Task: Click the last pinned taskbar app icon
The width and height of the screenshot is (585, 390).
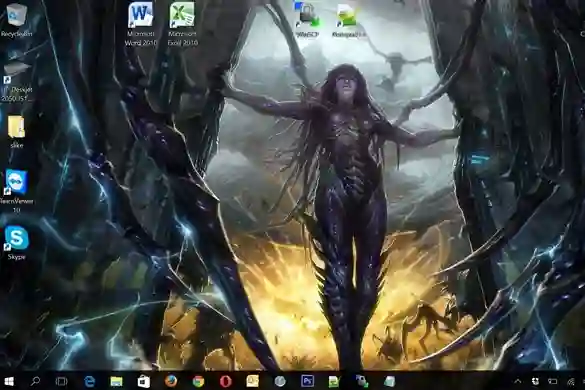Action: [389, 381]
